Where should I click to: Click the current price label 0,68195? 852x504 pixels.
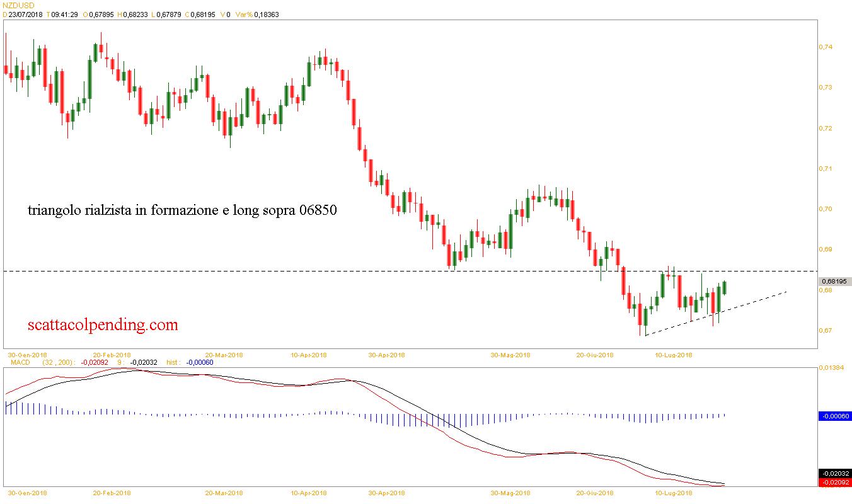(x=834, y=282)
